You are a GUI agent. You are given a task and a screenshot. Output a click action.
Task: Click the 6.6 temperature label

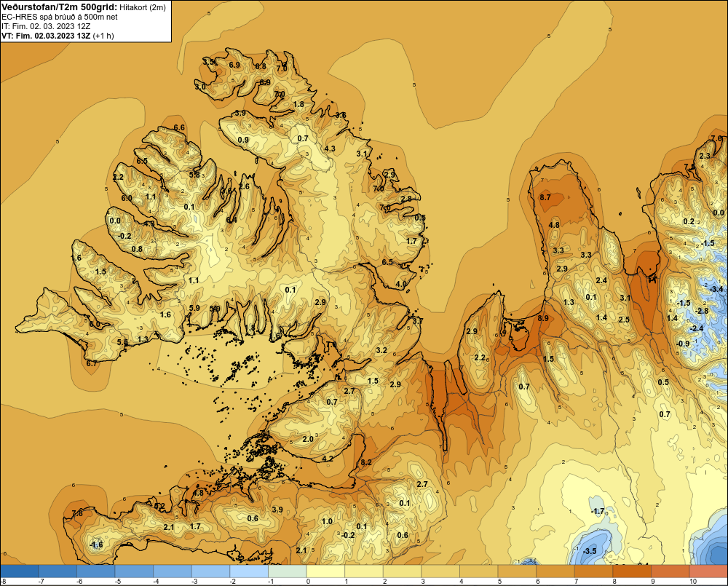click(x=179, y=127)
